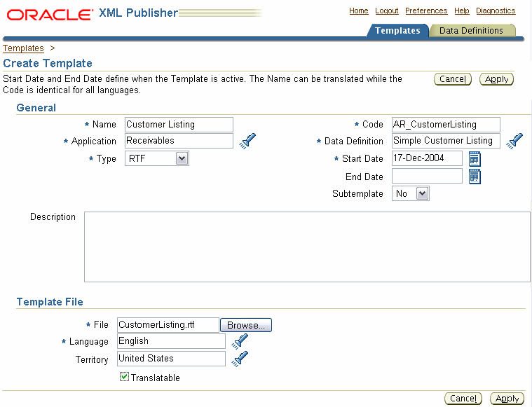
Task: Toggle the Translatable checkbox
Action: (x=124, y=377)
